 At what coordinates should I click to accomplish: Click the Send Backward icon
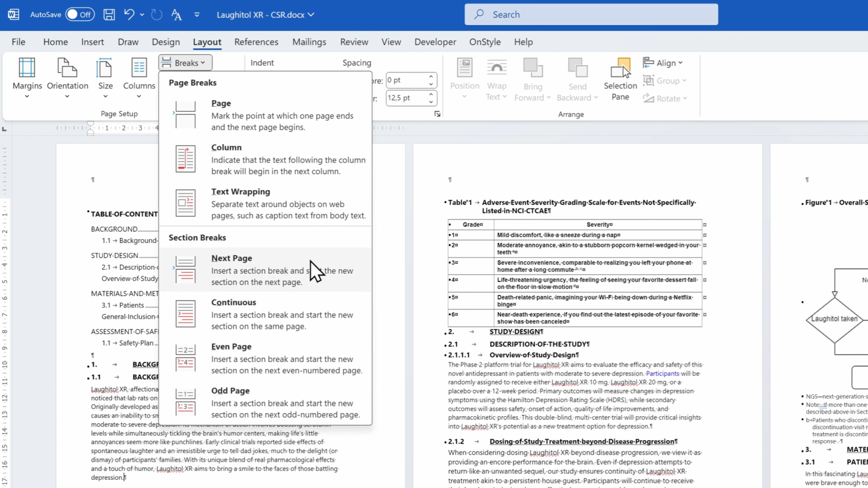pos(577,67)
